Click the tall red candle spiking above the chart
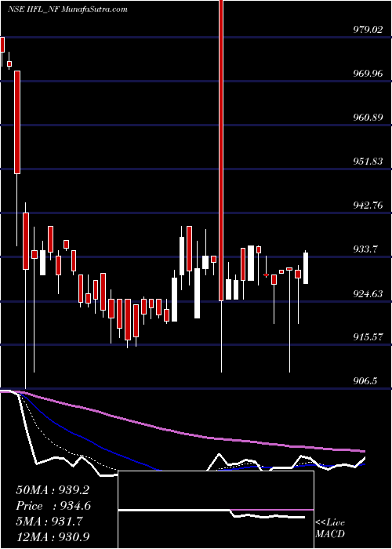The image size is (392, 549). (221, 151)
